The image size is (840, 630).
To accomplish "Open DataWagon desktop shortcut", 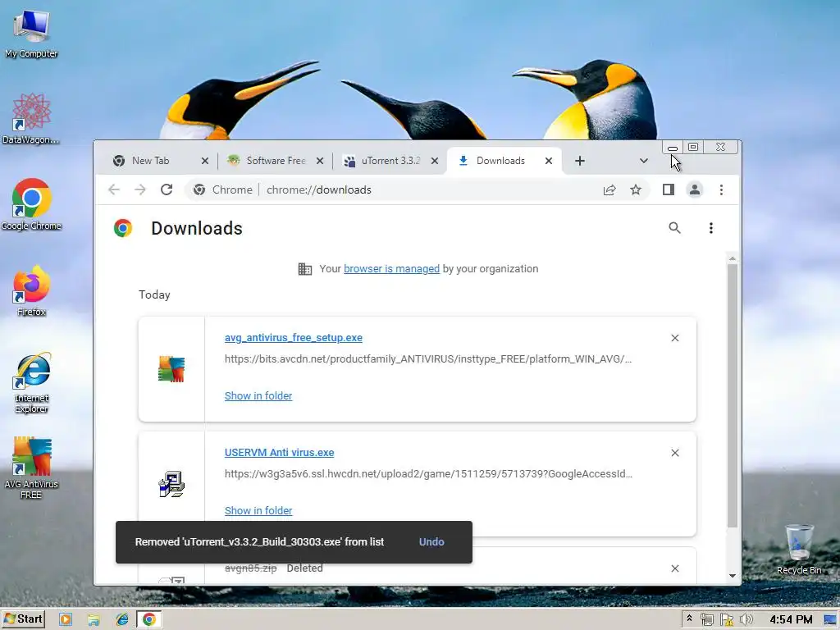I will (x=31, y=119).
